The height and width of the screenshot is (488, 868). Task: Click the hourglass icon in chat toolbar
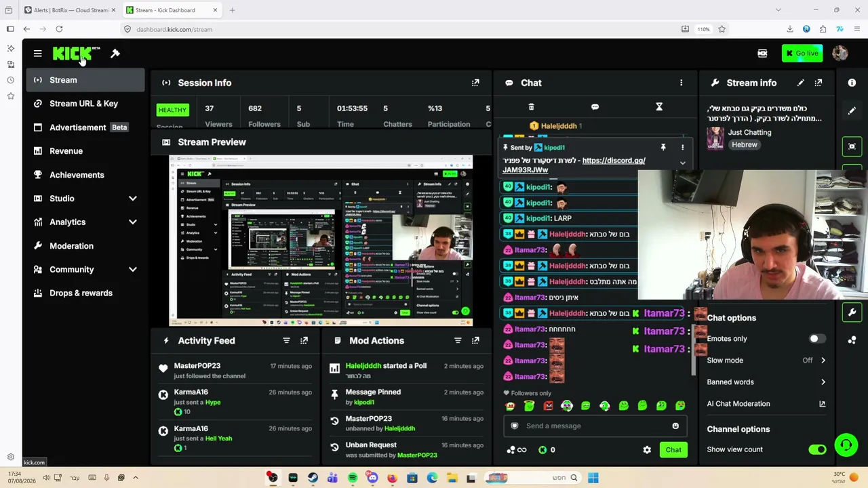(x=658, y=107)
